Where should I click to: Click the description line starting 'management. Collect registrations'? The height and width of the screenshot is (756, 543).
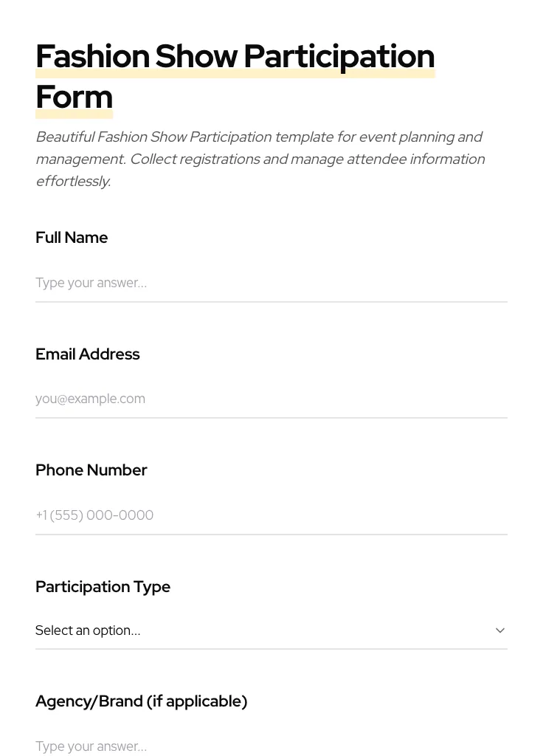click(x=260, y=159)
